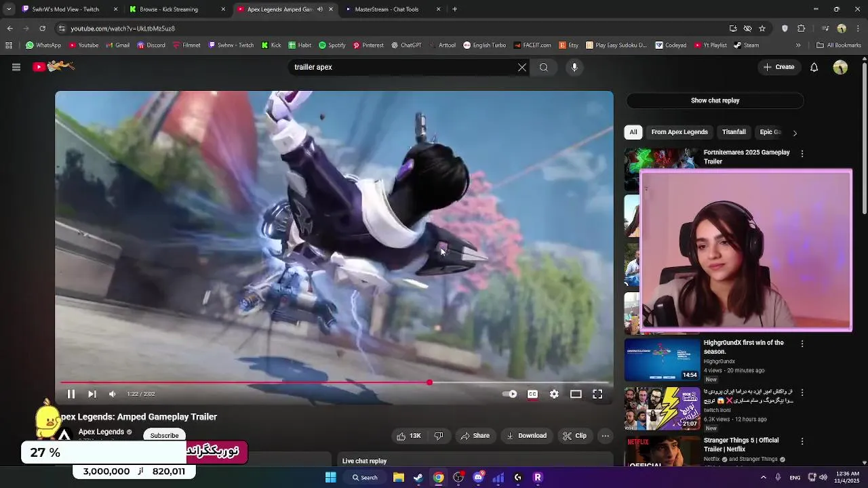868x488 pixels.
Task: Open YouTube account avatar menu
Action: (840, 67)
